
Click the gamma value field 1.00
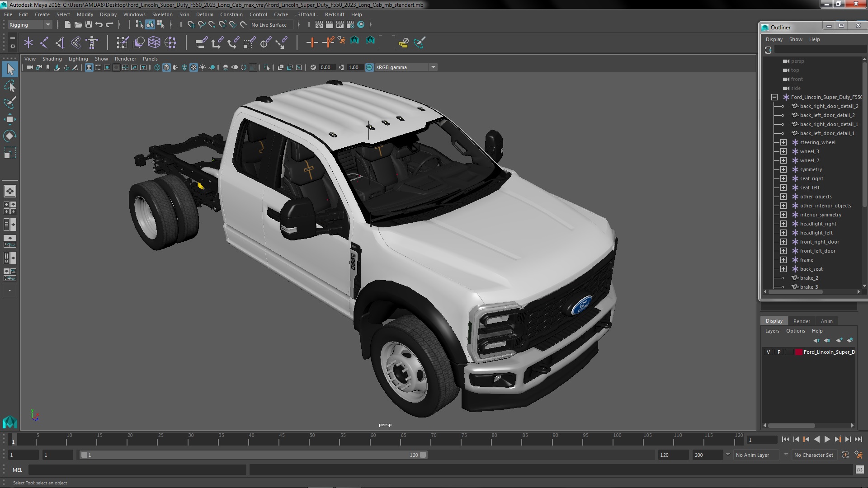click(355, 67)
